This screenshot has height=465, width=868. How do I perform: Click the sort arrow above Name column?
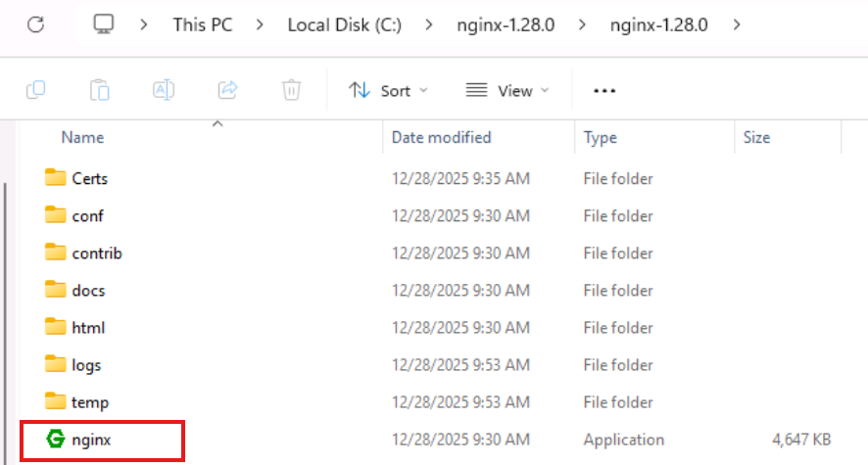tap(217, 124)
